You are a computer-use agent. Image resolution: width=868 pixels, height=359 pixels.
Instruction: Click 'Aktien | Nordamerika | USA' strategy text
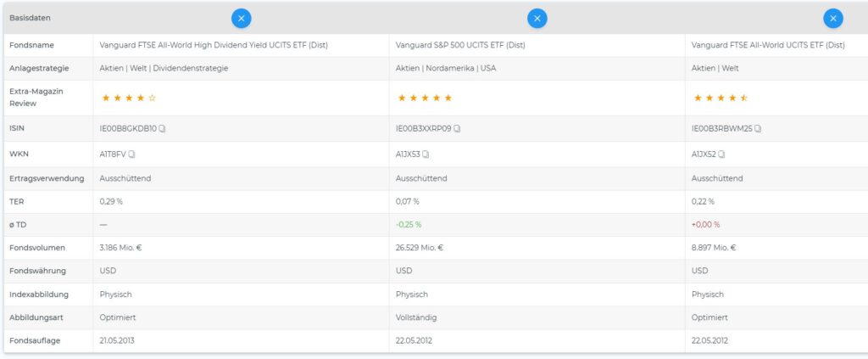point(446,69)
